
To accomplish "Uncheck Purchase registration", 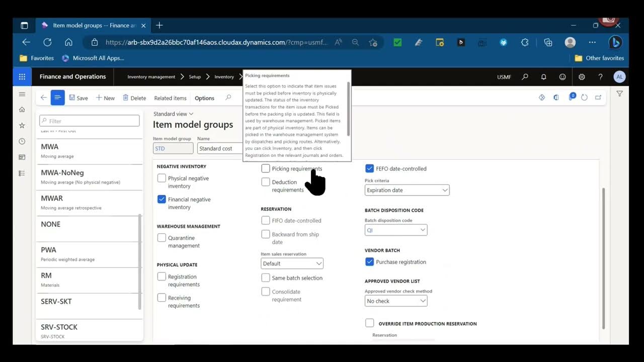I will (370, 261).
